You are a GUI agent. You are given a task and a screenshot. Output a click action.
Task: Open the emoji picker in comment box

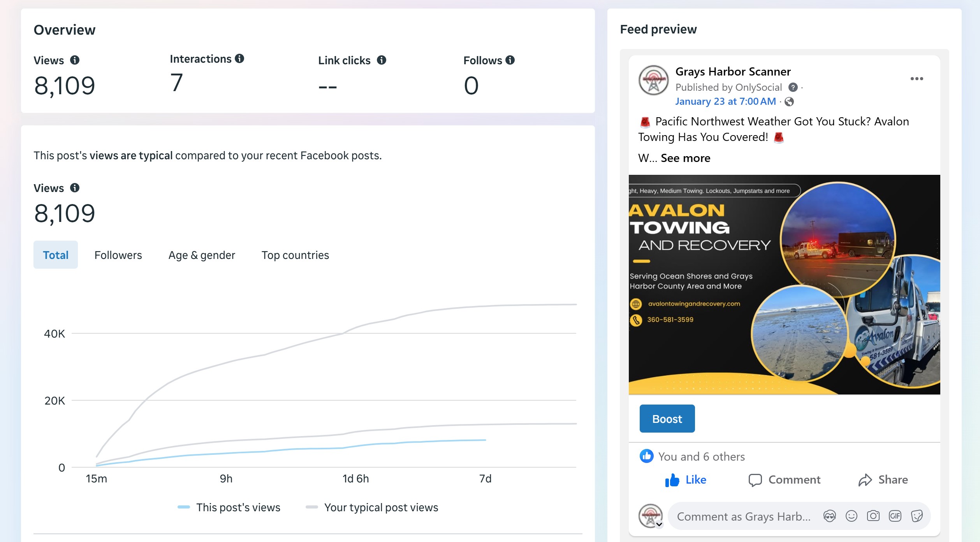pos(851,516)
